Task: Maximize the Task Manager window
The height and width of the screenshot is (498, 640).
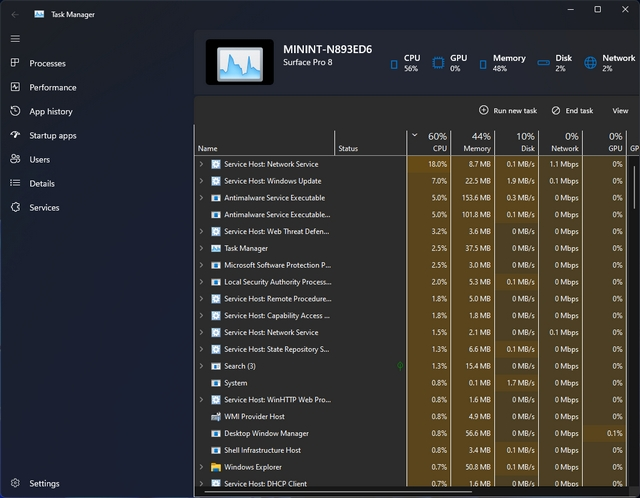Action: (597, 9)
